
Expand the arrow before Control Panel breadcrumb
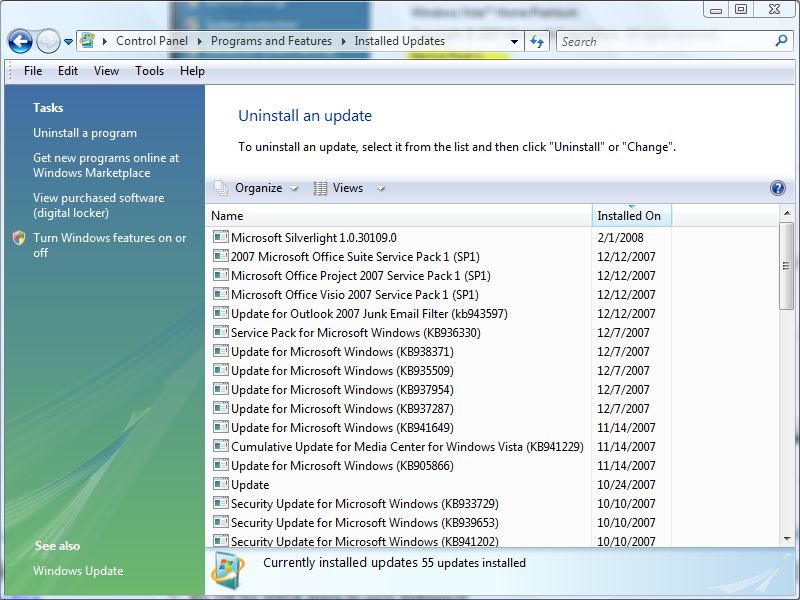tap(105, 41)
